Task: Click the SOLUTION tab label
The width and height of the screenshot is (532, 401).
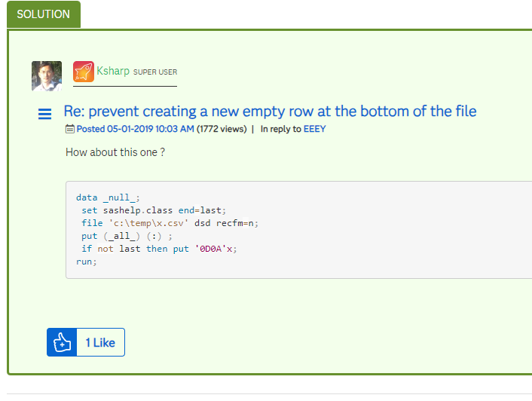Action: [43, 14]
